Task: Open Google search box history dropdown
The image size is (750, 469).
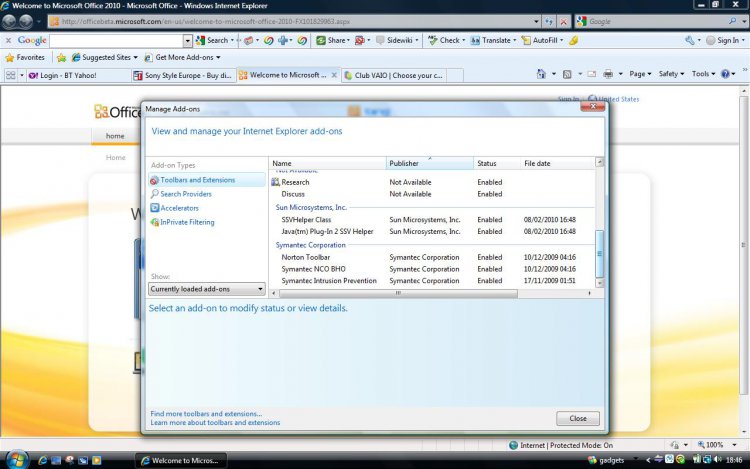Action: (744, 22)
